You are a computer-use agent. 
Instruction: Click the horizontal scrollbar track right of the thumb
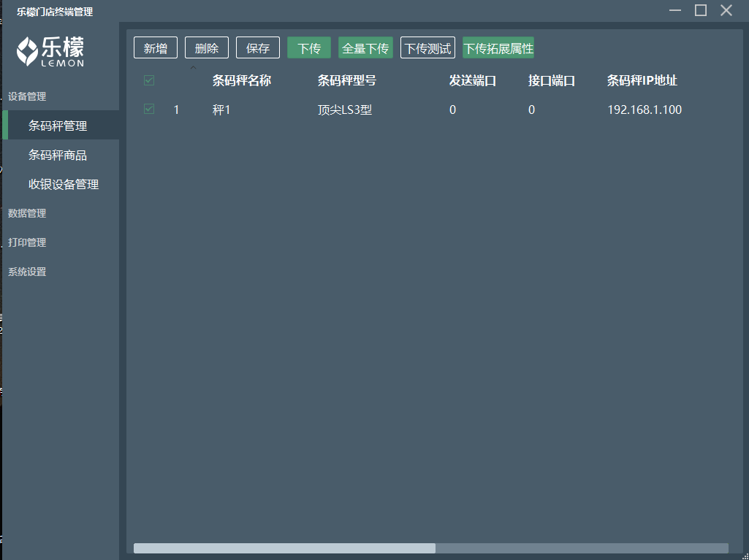pos(582,548)
